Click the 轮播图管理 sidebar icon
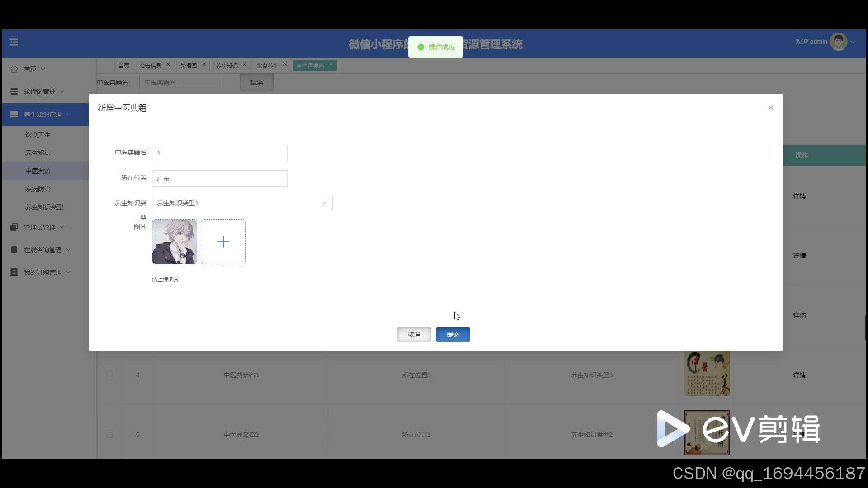The width and height of the screenshot is (868, 488). (x=14, y=92)
